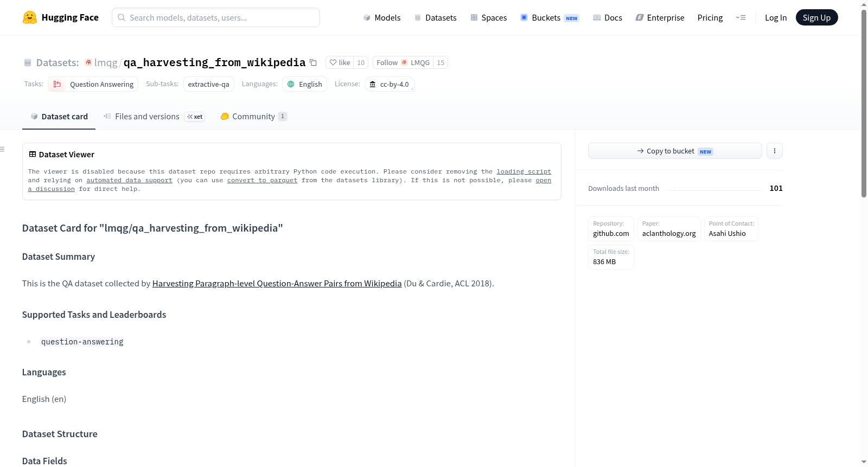Copy dataset name with copy icon
The image size is (868, 467).
[x=313, y=62]
